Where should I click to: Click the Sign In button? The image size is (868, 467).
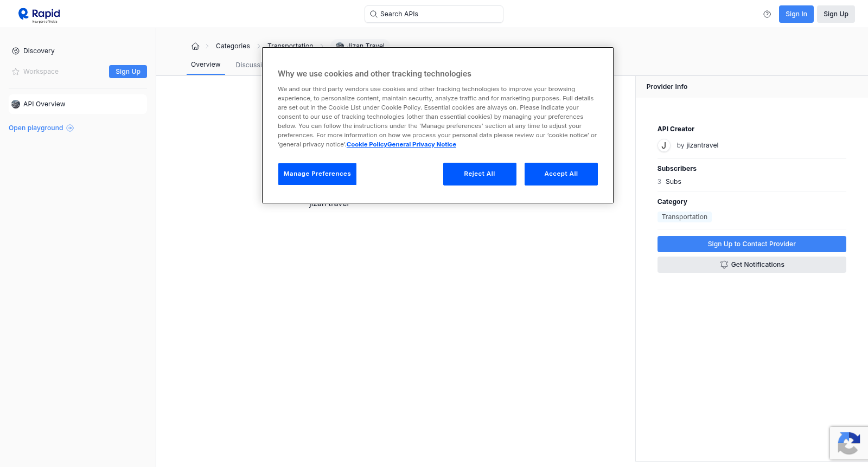(796, 14)
